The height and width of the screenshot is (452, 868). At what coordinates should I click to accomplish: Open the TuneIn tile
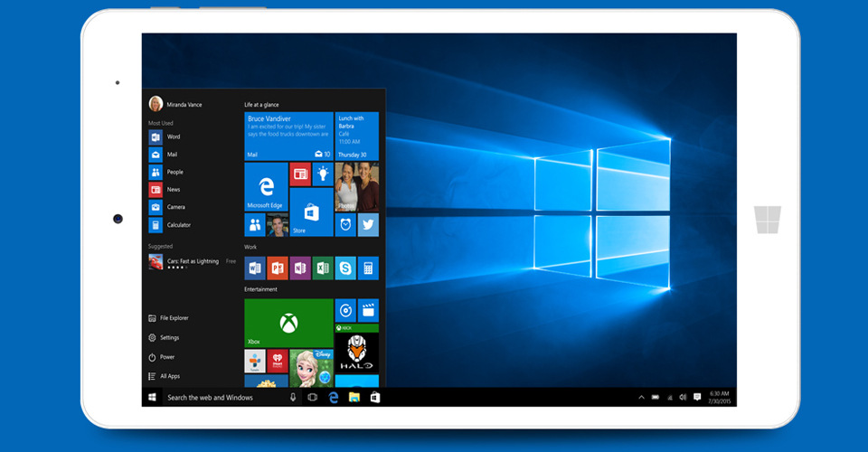(x=255, y=362)
